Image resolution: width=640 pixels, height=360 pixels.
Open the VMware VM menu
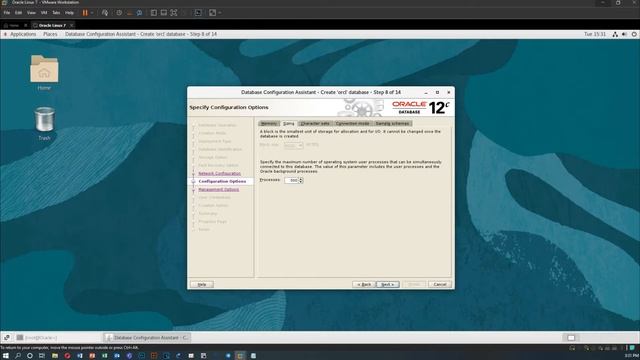(44, 13)
